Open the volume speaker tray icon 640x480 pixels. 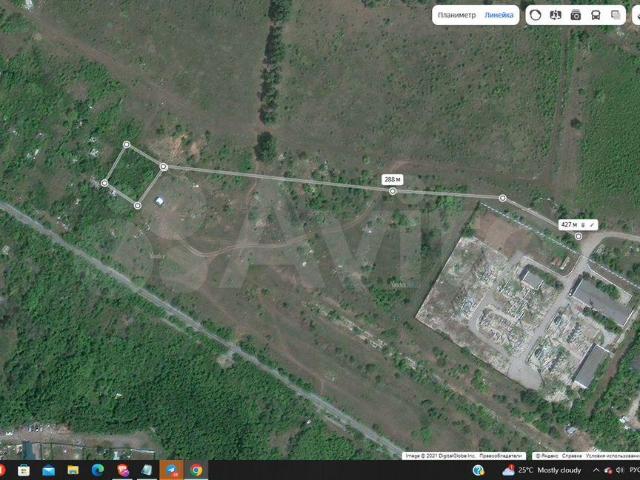(620, 470)
